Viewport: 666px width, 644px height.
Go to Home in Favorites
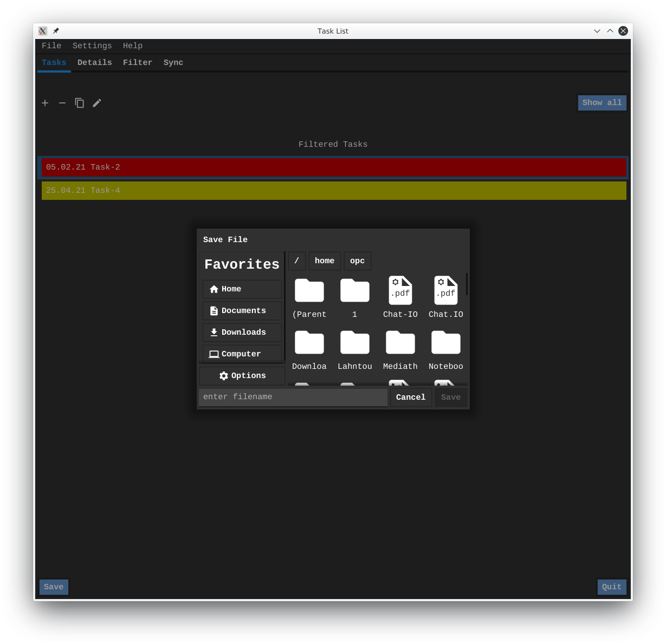[x=242, y=289]
